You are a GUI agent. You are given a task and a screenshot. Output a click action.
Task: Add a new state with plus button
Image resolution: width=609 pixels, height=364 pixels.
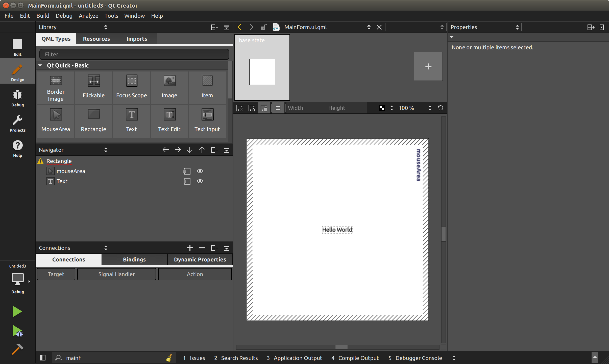[x=428, y=66]
